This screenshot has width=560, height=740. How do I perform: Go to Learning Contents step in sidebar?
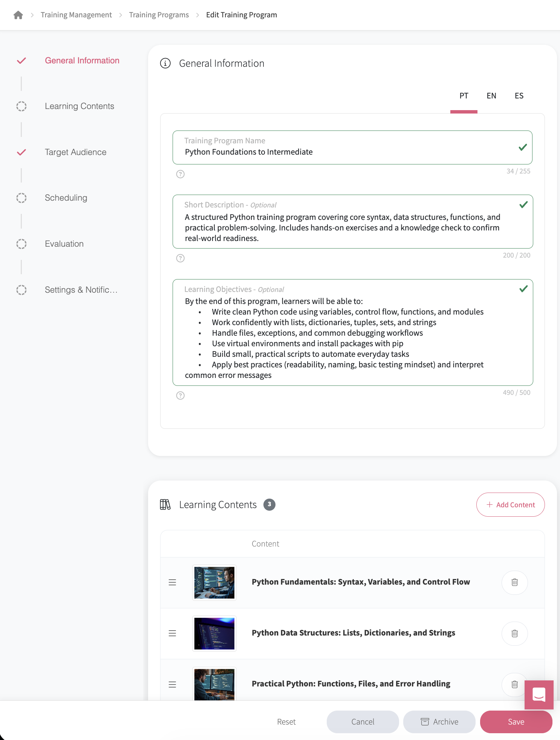click(79, 106)
